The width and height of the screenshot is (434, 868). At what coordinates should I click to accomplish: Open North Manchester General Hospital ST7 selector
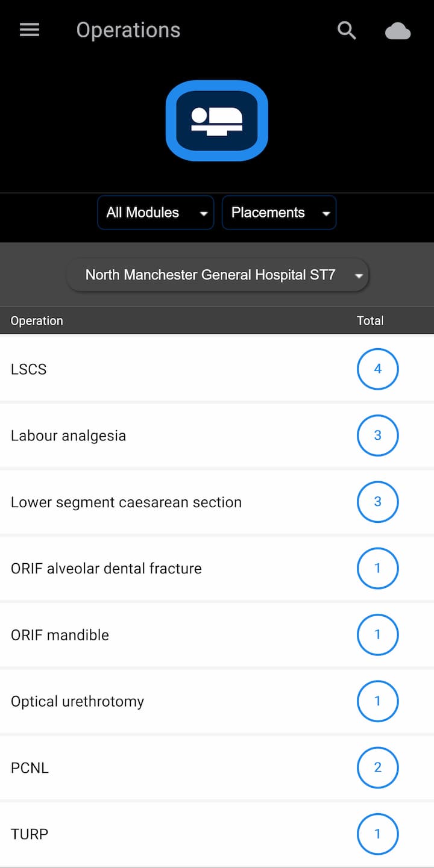coord(217,275)
